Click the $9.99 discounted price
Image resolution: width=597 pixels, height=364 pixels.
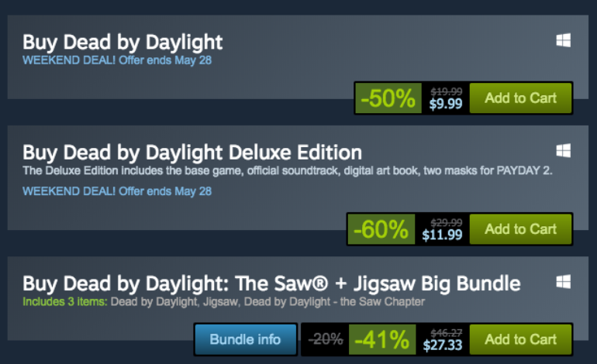pyautogui.click(x=446, y=105)
